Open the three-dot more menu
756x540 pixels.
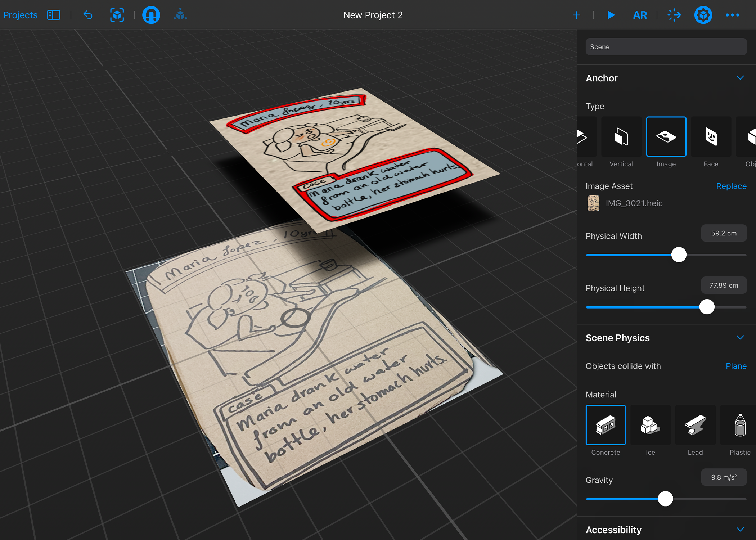click(x=732, y=15)
